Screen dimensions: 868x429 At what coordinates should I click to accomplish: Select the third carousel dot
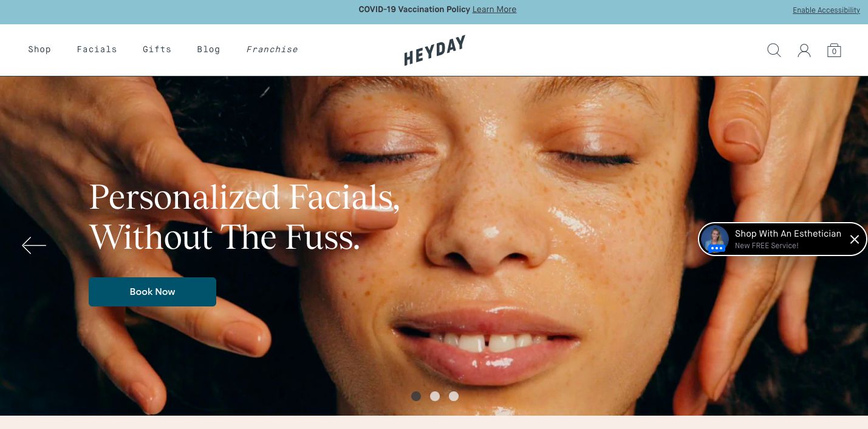coord(454,396)
